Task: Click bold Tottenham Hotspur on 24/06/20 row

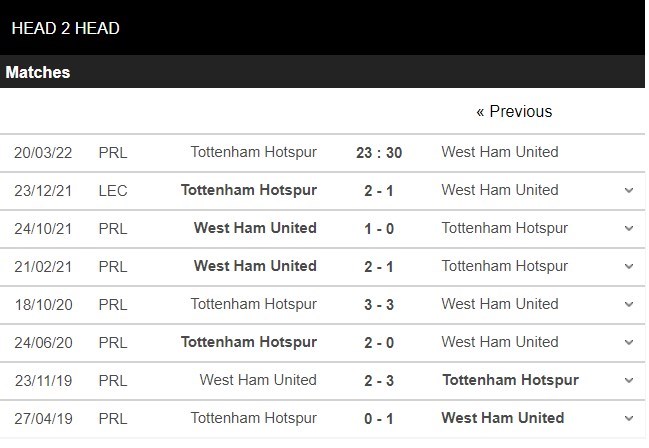Action: click(x=249, y=342)
